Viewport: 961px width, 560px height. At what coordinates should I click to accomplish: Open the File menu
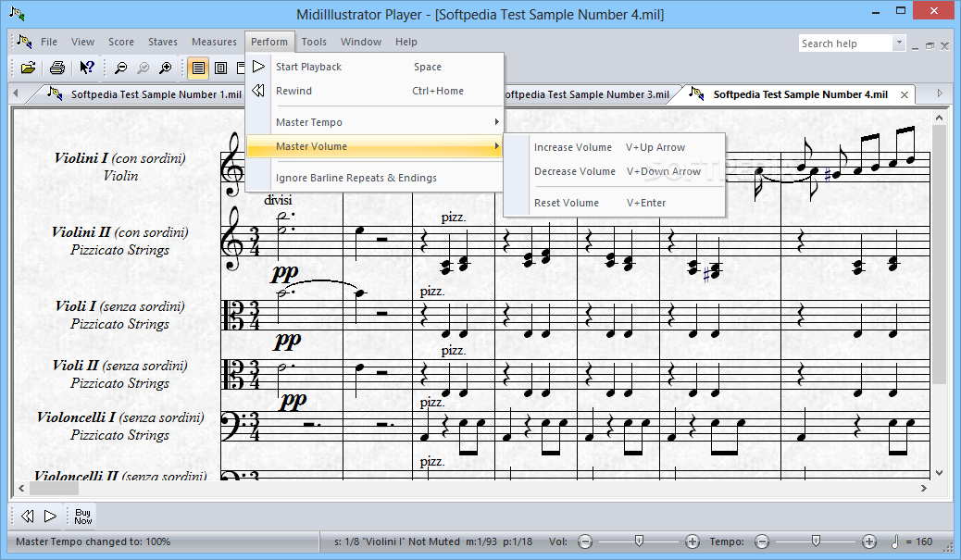(49, 42)
